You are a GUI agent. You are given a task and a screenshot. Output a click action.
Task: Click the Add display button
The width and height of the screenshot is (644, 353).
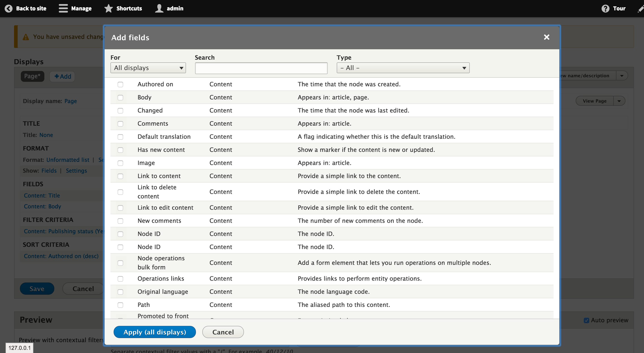[x=62, y=76]
